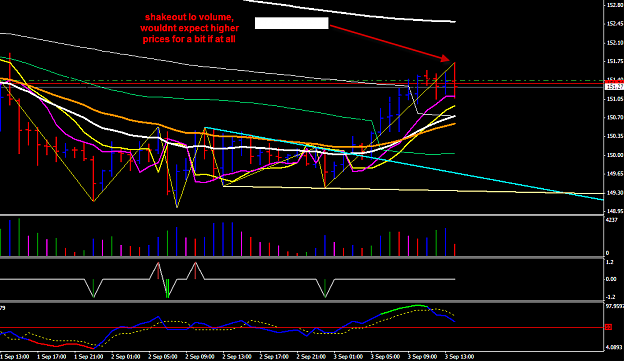Screen dimensions: 625x362
Task: Click the 2 Sep 13:00 time label
Action: click(237, 356)
